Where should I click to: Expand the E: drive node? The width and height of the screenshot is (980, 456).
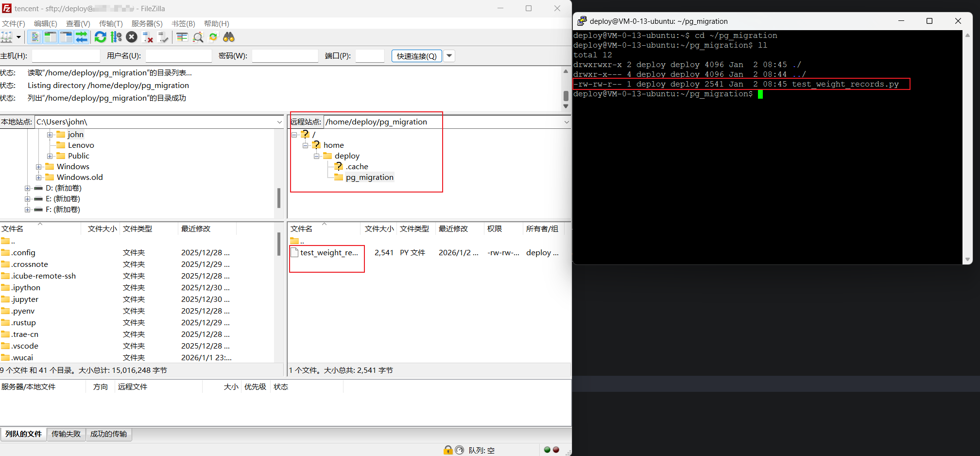[x=28, y=199]
